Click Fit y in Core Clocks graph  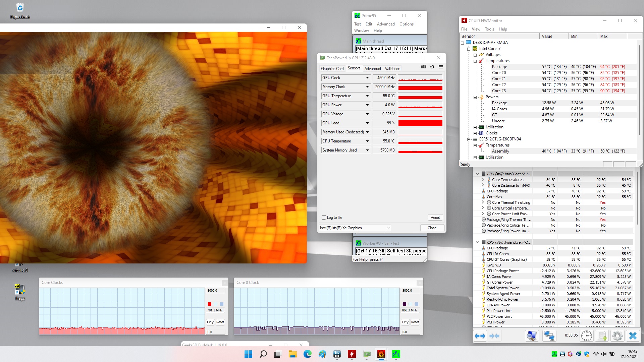point(210,322)
